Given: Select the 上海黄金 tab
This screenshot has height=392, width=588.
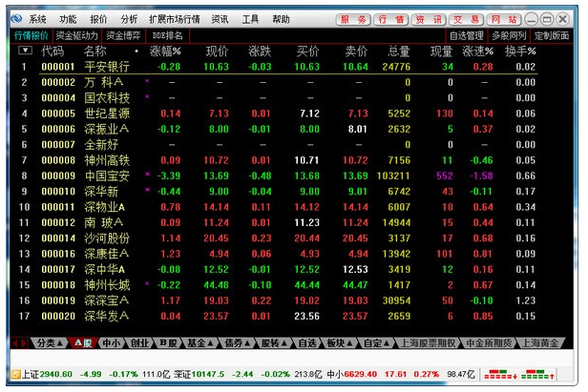Looking at the screenshot, I should pyautogui.click(x=540, y=343).
